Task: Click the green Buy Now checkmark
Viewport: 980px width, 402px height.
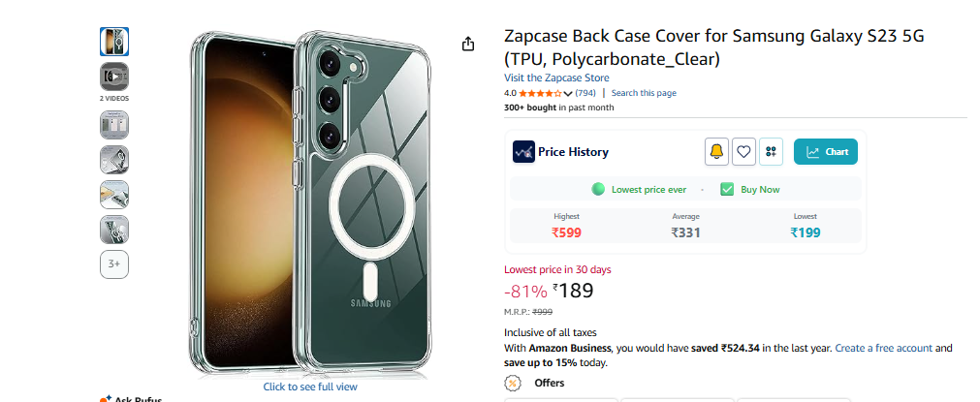Action: [x=727, y=189]
